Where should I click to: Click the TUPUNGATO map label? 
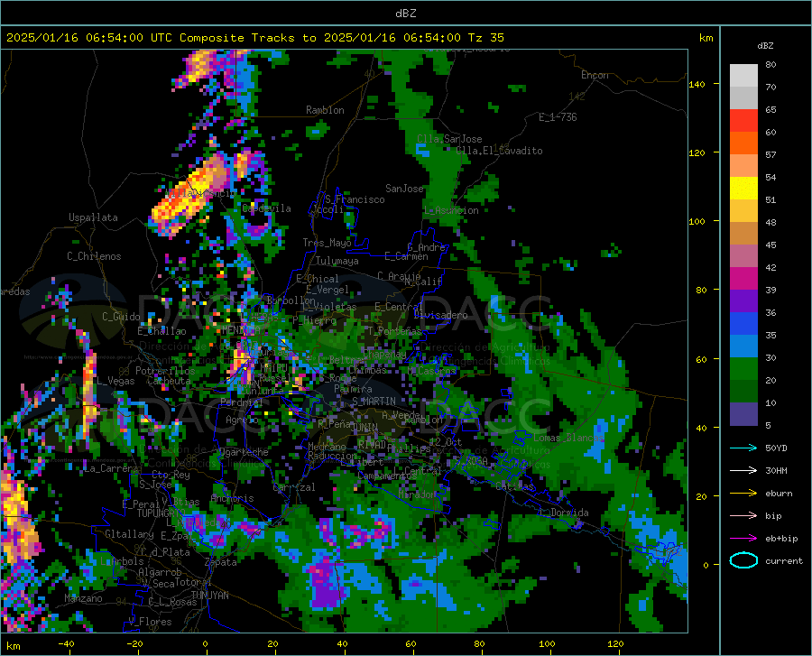161,513
